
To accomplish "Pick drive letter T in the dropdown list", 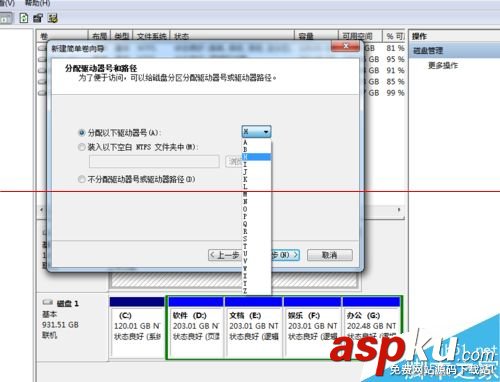I will [256, 246].
